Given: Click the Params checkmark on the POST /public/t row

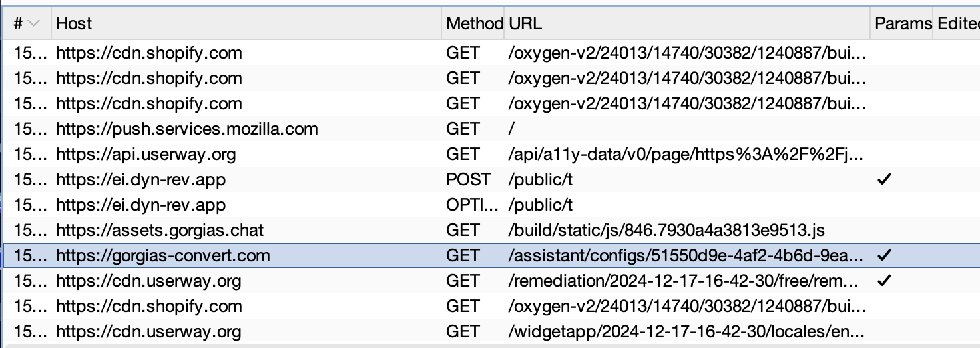Looking at the screenshot, I should [883, 180].
